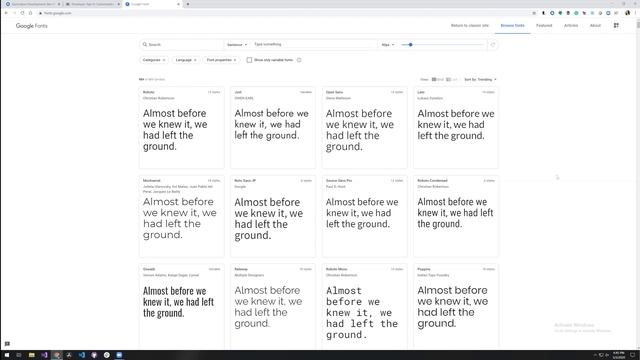This screenshot has height=360, width=640.
Task: Open the Oswald font card
Action: tap(182, 306)
